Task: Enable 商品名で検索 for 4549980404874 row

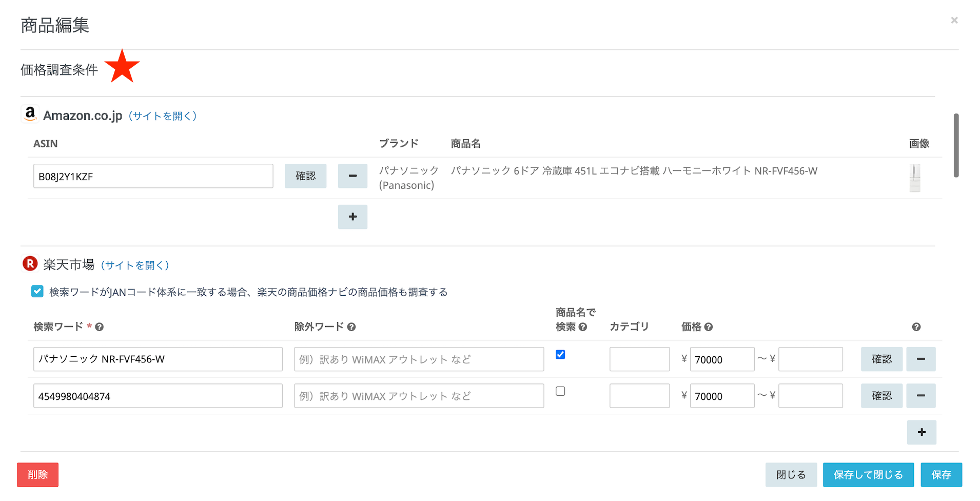Action: pyautogui.click(x=560, y=391)
